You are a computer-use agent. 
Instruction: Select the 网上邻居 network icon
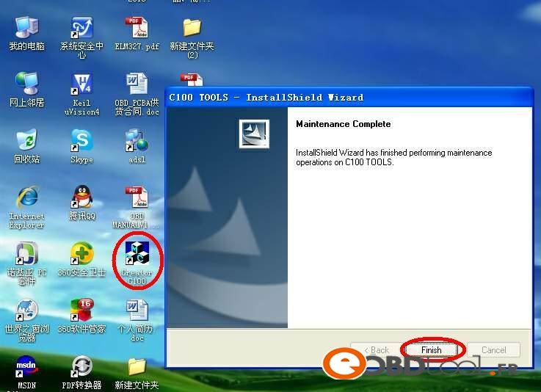26,84
